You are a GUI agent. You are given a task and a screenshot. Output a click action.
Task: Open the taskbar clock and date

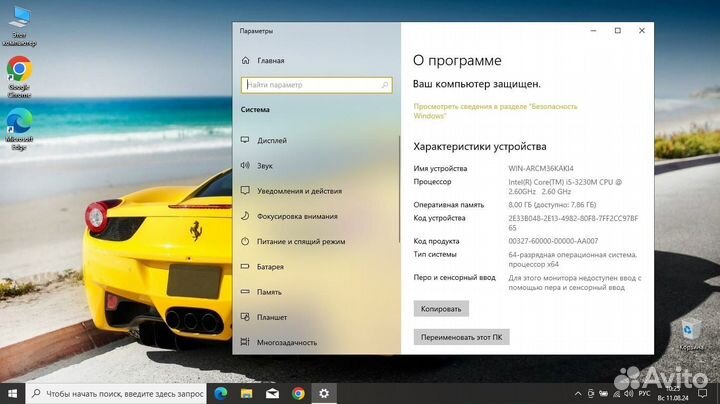point(673,393)
